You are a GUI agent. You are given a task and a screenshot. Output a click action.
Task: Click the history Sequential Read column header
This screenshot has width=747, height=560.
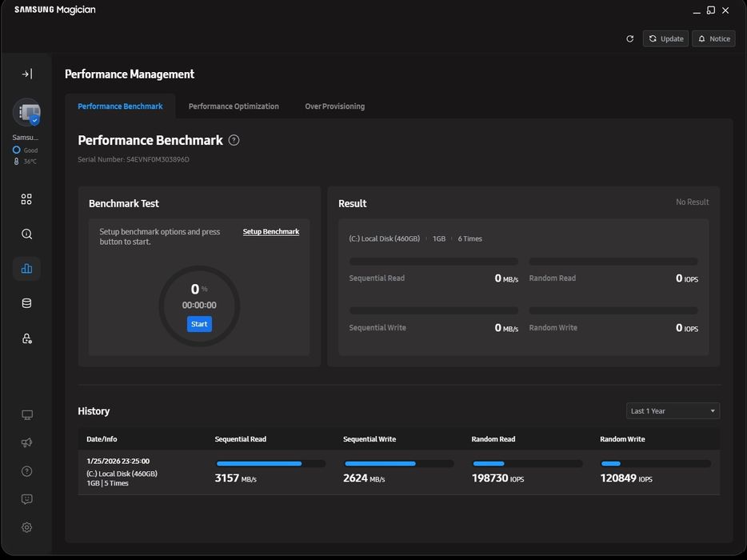241,439
